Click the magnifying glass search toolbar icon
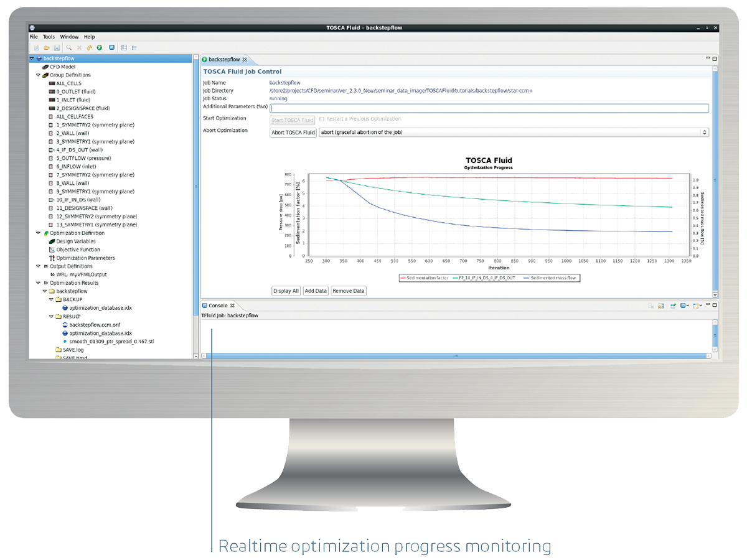 69,48
